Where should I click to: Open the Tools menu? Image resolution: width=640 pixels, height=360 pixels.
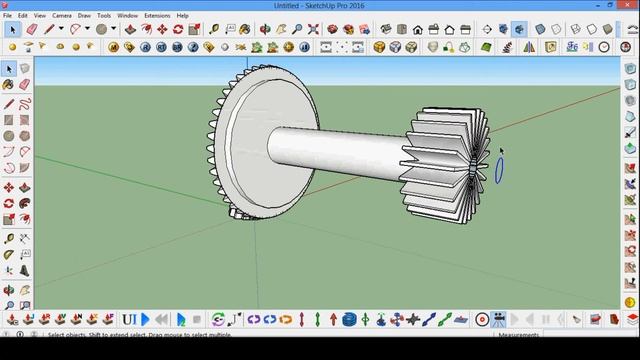104,16
